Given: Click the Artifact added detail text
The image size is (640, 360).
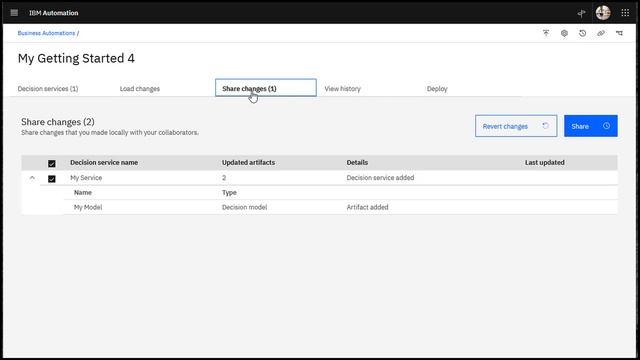Looking at the screenshot, I should coord(367,207).
